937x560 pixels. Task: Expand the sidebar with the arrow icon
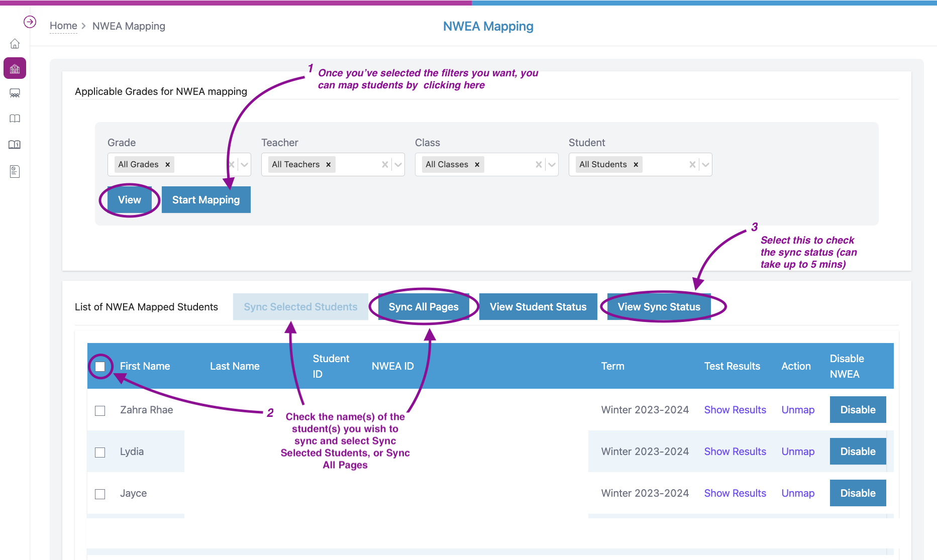(30, 22)
